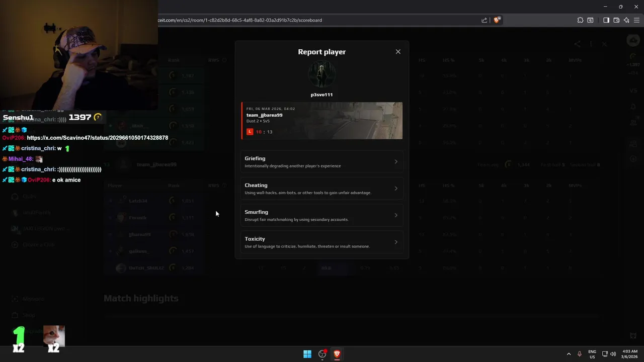This screenshot has width=644, height=362.
Task: Open the Windows Start menu
Action: (307, 354)
